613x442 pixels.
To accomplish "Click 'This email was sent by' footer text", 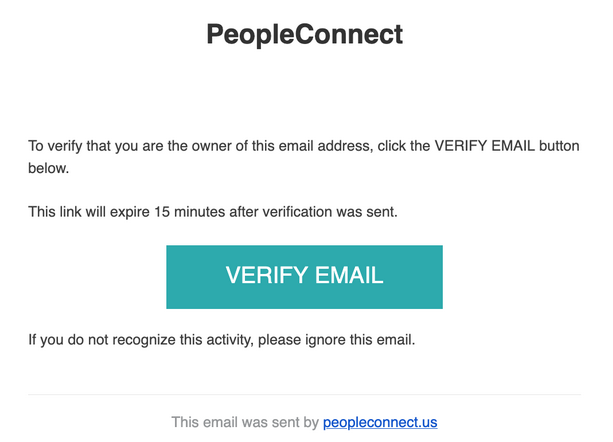I will tap(245, 423).
